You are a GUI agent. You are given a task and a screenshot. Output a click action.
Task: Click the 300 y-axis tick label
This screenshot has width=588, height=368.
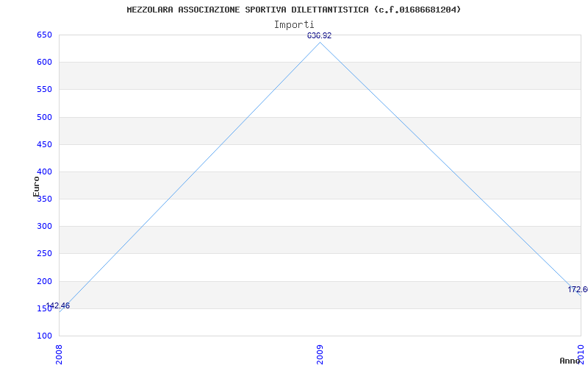click(x=44, y=227)
